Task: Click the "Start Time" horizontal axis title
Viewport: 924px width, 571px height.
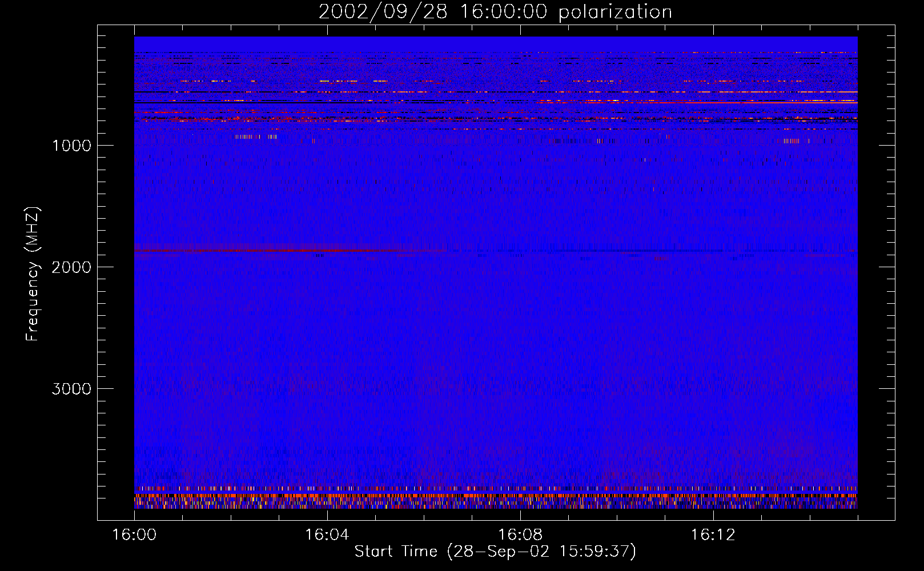Action: (x=396, y=552)
